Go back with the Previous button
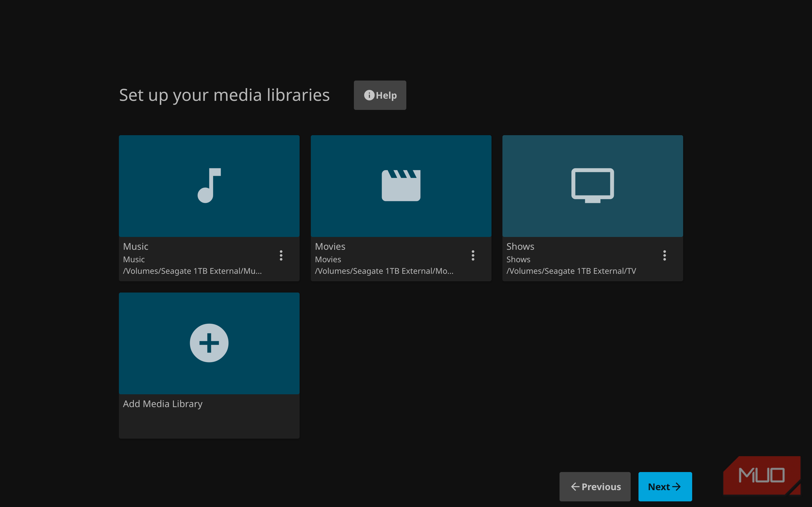Image resolution: width=812 pixels, height=507 pixels. point(595,486)
